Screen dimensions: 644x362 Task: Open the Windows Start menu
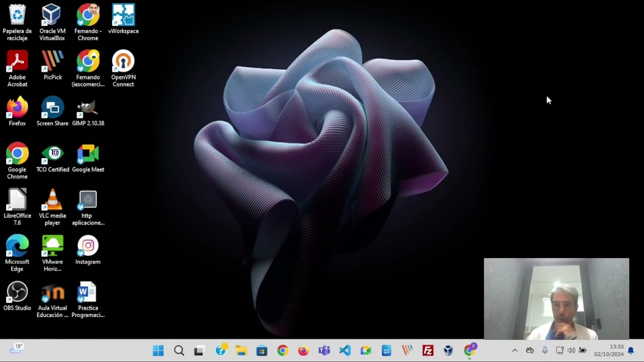click(158, 350)
